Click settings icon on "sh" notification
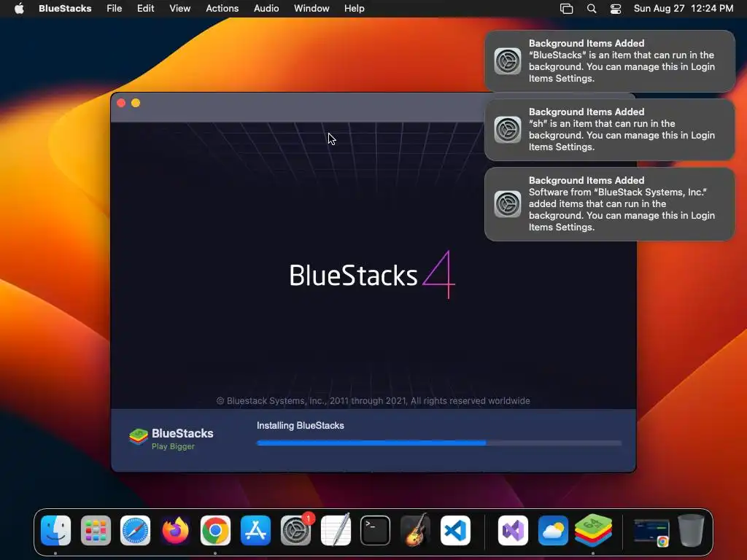This screenshot has height=560, width=747. (x=508, y=130)
